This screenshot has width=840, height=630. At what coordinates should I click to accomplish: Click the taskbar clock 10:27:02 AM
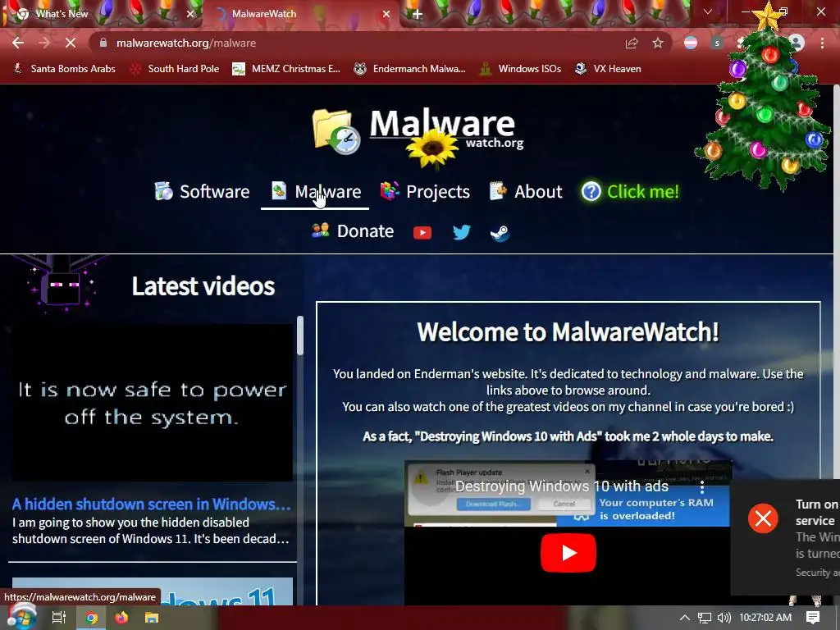click(765, 618)
